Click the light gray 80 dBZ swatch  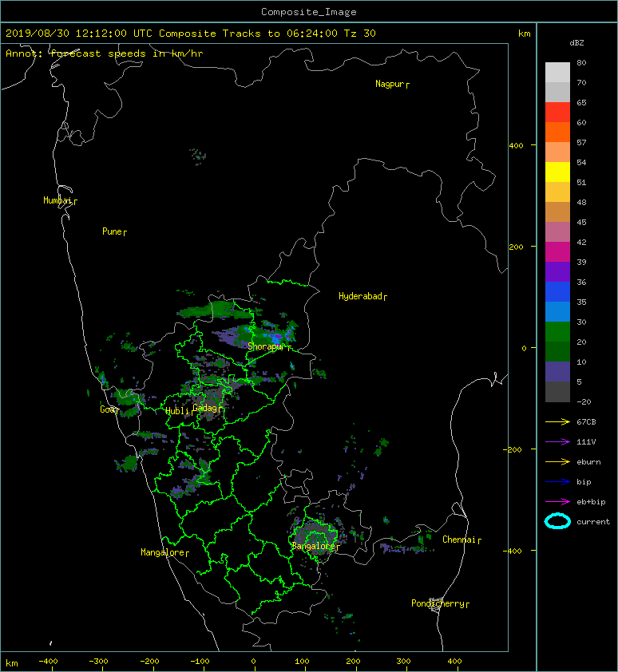pos(557,72)
